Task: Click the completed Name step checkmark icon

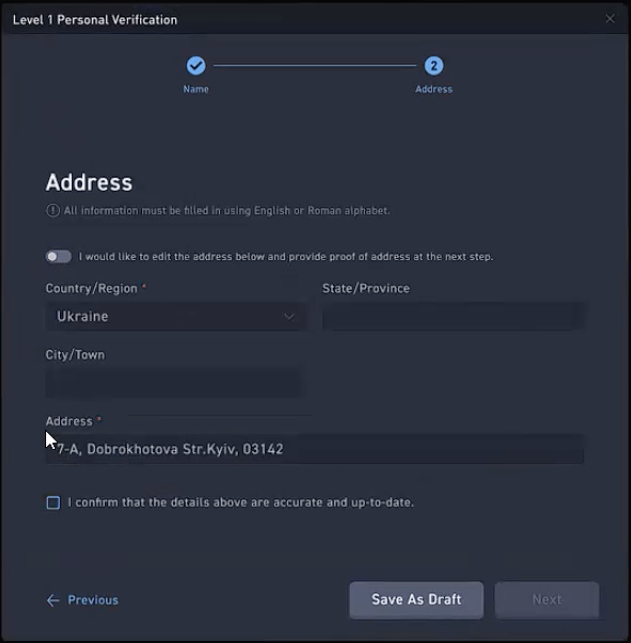Action: (x=196, y=66)
